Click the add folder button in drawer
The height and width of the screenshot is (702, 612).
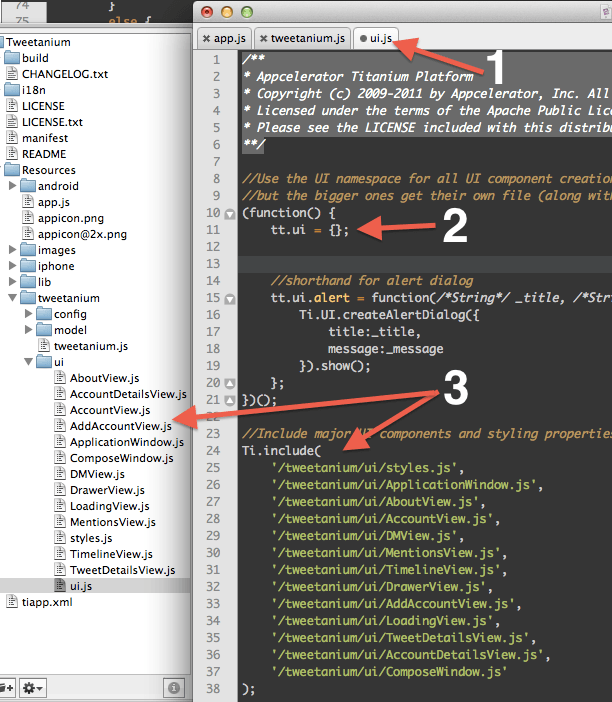[7, 688]
